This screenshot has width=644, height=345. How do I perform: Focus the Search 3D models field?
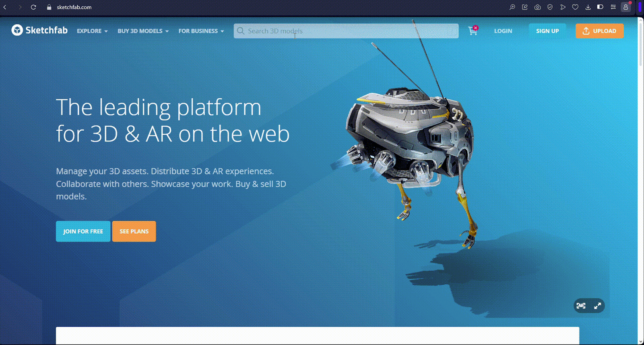(346, 31)
